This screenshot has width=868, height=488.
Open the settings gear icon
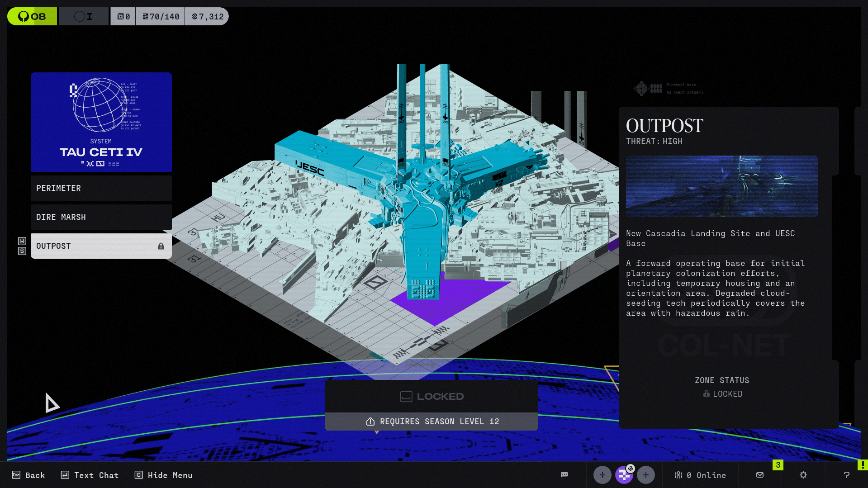pos(803,475)
